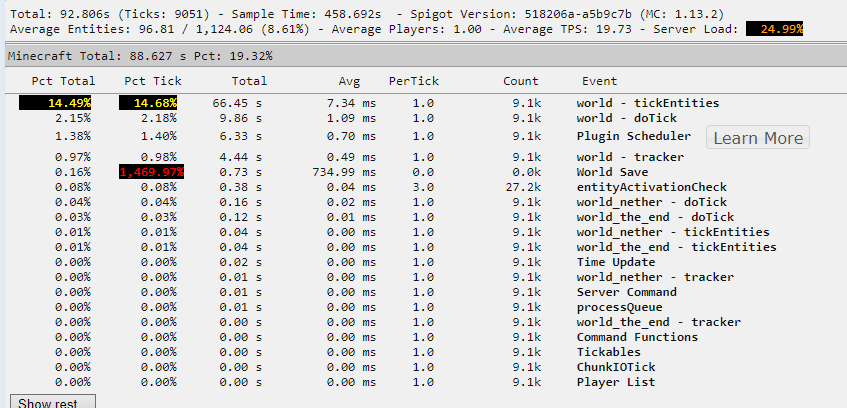Click the 6.33 s total value
Viewport: 847px width, 408px height.
[x=241, y=136]
